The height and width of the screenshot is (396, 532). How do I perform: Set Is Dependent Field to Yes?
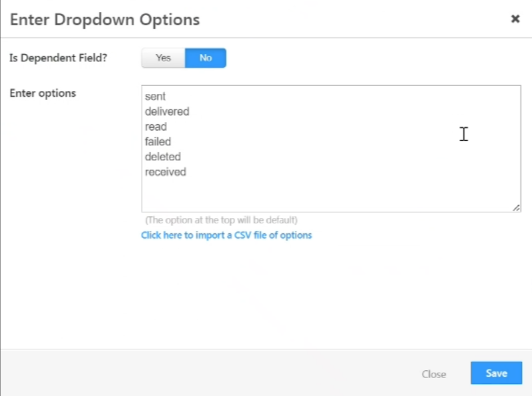163,58
